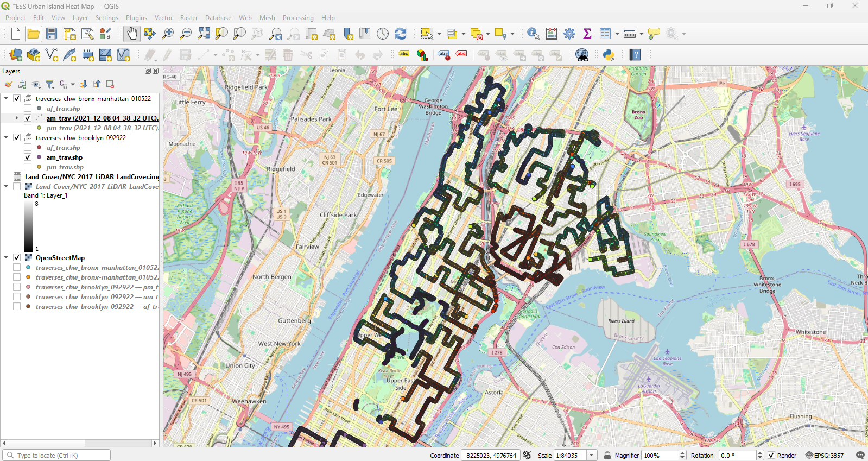
Task: Open the Data Source Manager
Action: (x=16, y=55)
